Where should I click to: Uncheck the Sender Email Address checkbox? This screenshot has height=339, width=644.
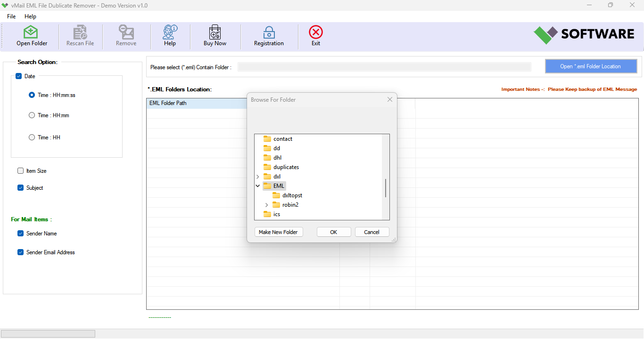20,252
